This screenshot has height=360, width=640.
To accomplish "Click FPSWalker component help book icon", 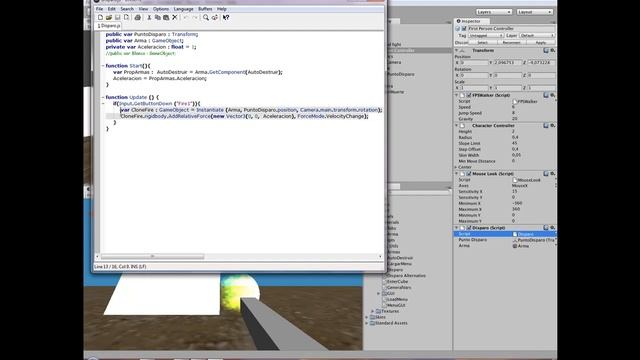I will tap(546, 95).
